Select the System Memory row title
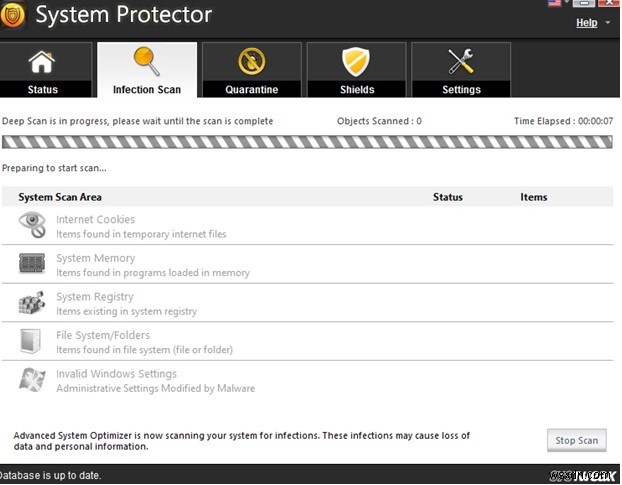The width and height of the screenshot is (622, 485). coord(96,258)
